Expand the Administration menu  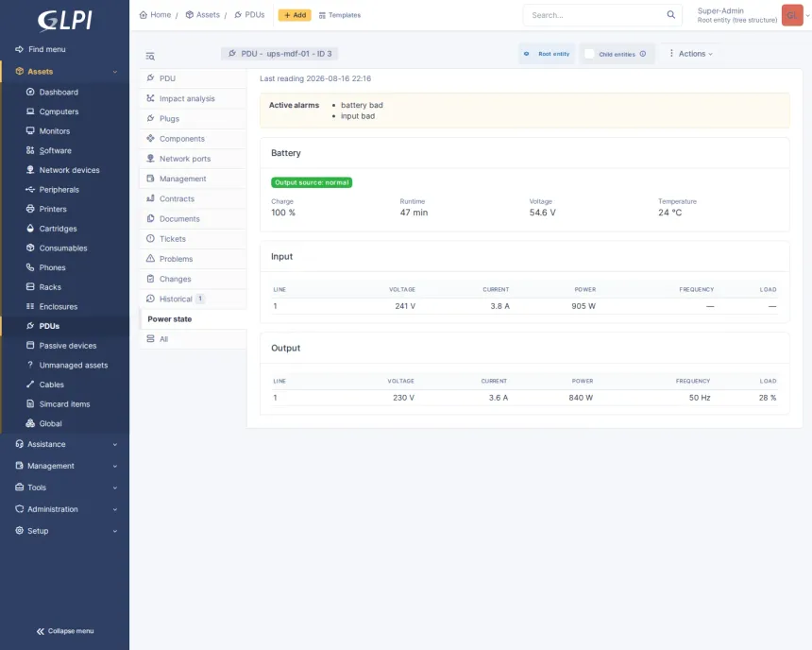[x=66, y=509]
